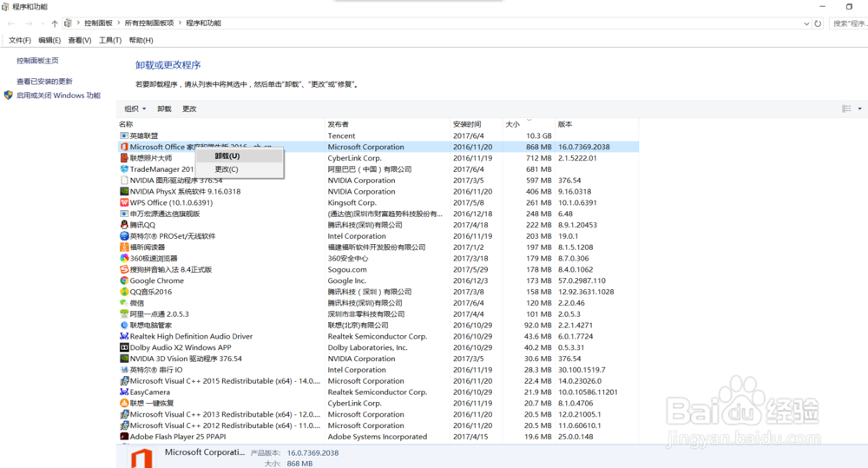Sort by 版本 column header
868x468 pixels.
(597, 124)
